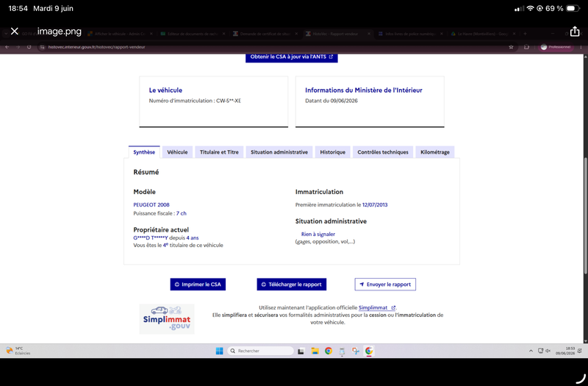Click the page vertical scrollbar

(x=585, y=215)
